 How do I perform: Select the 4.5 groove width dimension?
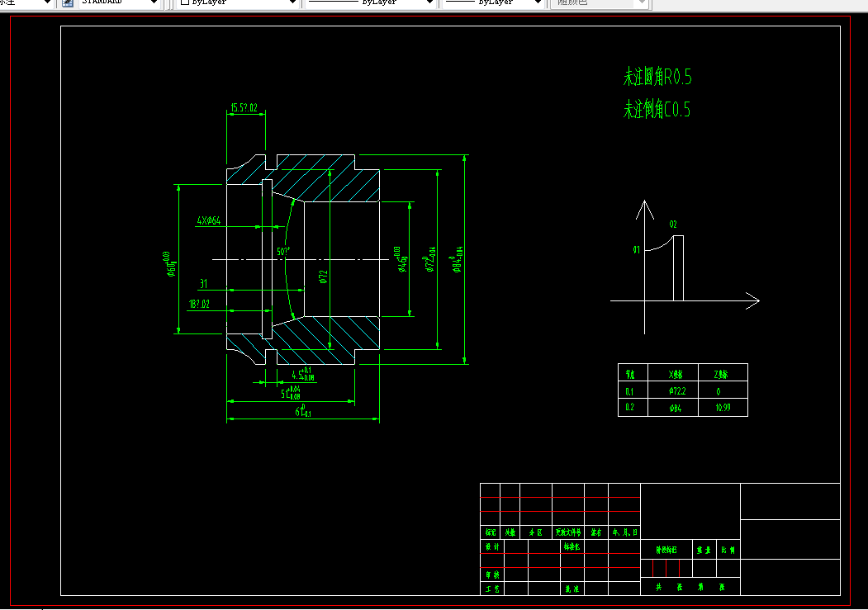click(303, 374)
